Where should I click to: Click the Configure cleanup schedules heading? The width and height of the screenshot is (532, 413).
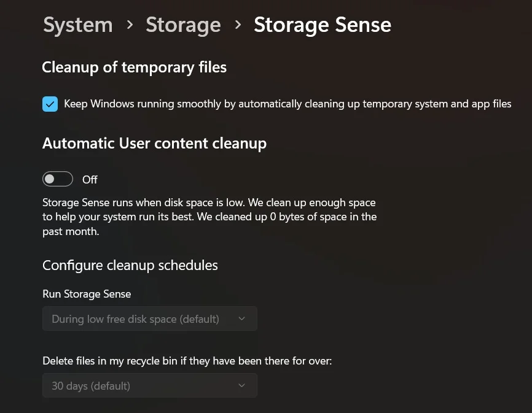[x=130, y=266]
